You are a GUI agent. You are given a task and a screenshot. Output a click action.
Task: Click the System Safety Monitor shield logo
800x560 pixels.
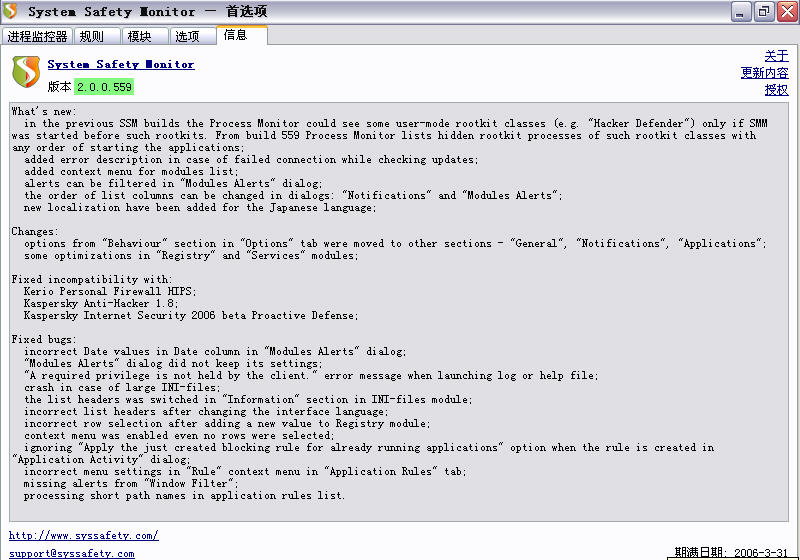click(x=26, y=71)
